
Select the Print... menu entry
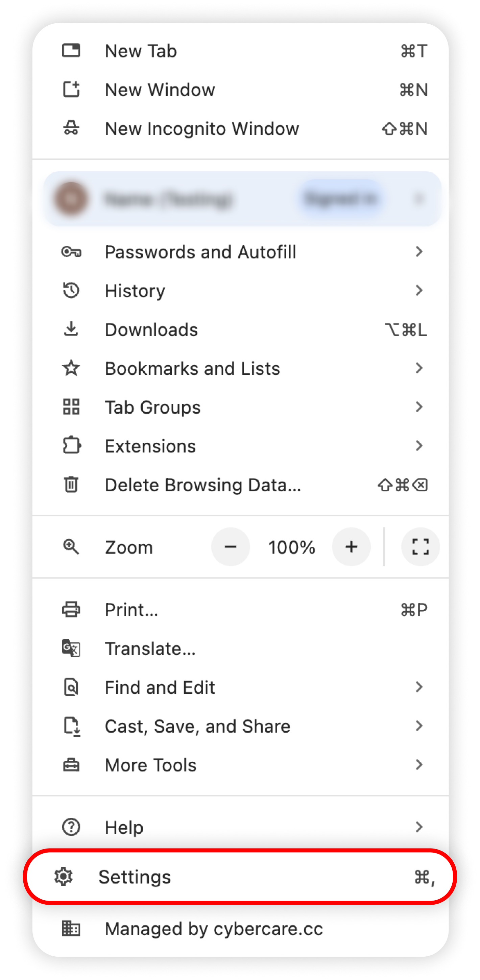pyautogui.click(x=240, y=609)
